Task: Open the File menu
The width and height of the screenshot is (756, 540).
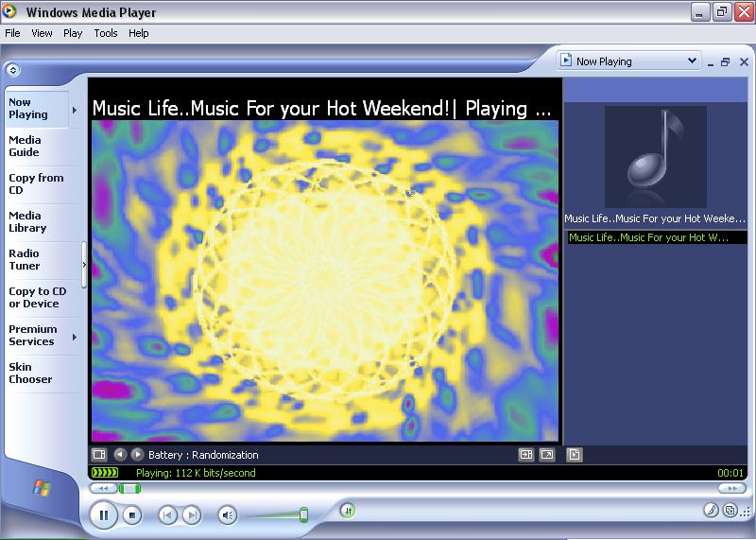Action: [x=12, y=33]
